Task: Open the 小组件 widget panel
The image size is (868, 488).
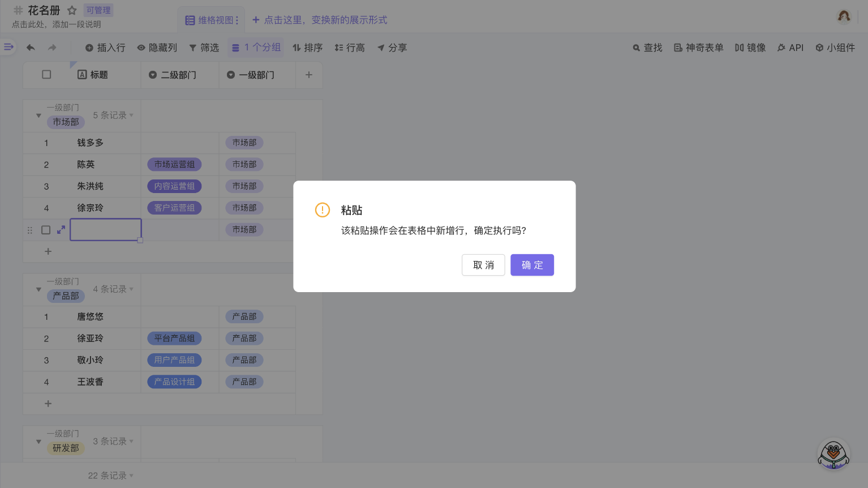Action: point(835,48)
